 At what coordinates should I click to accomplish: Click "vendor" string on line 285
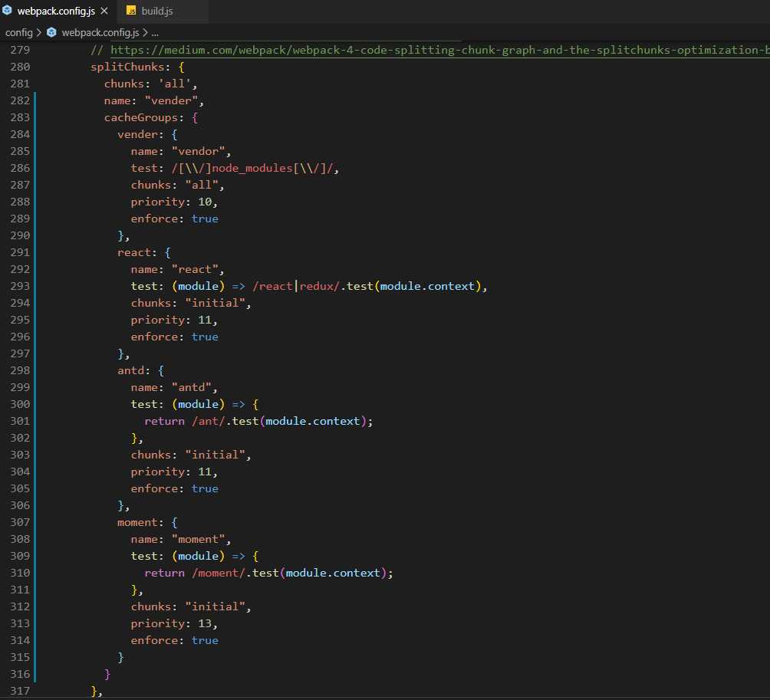pos(199,151)
